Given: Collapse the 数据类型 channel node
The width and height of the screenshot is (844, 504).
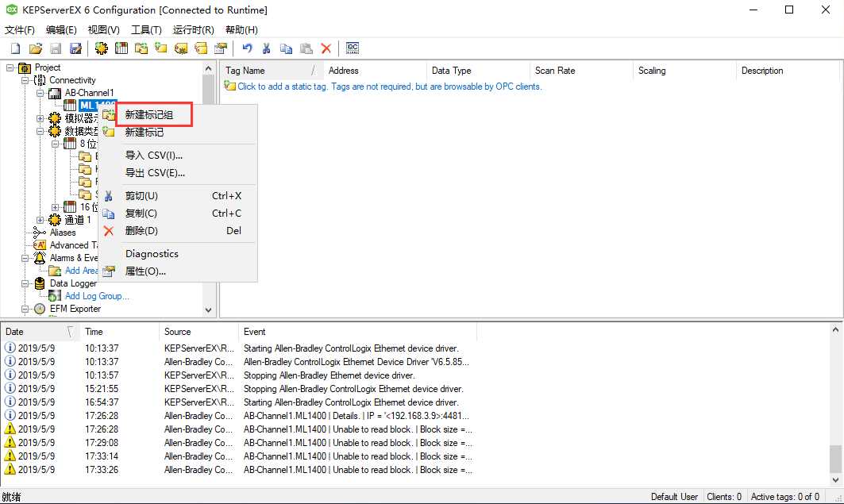Looking at the screenshot, I should (40, 131).
